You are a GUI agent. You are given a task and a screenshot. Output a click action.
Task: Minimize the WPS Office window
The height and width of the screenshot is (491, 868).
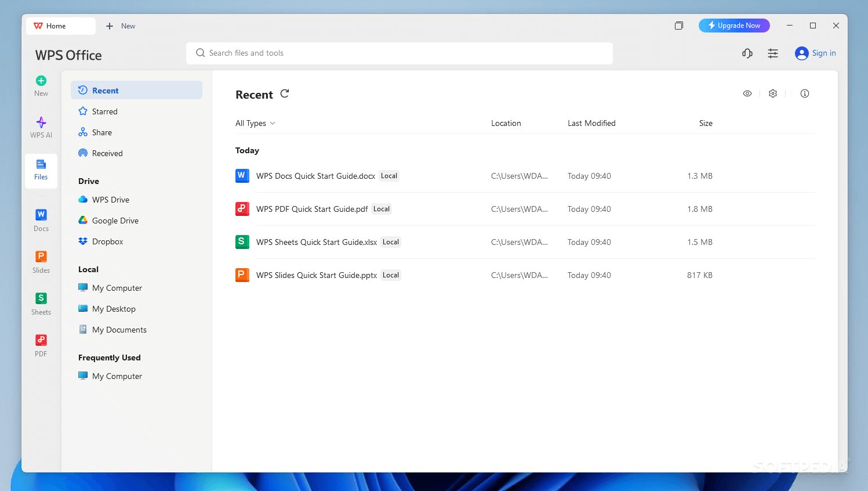pyautogui.click(x=790, y=26)
